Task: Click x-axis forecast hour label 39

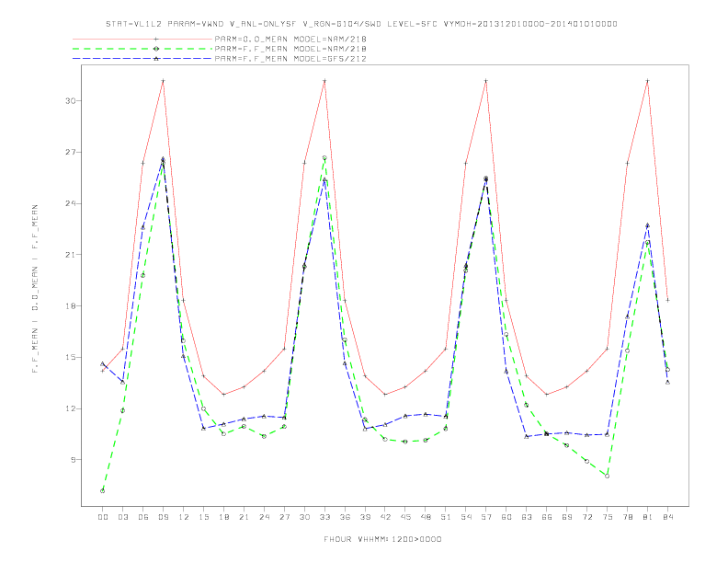Action: (x=365, y=517)
